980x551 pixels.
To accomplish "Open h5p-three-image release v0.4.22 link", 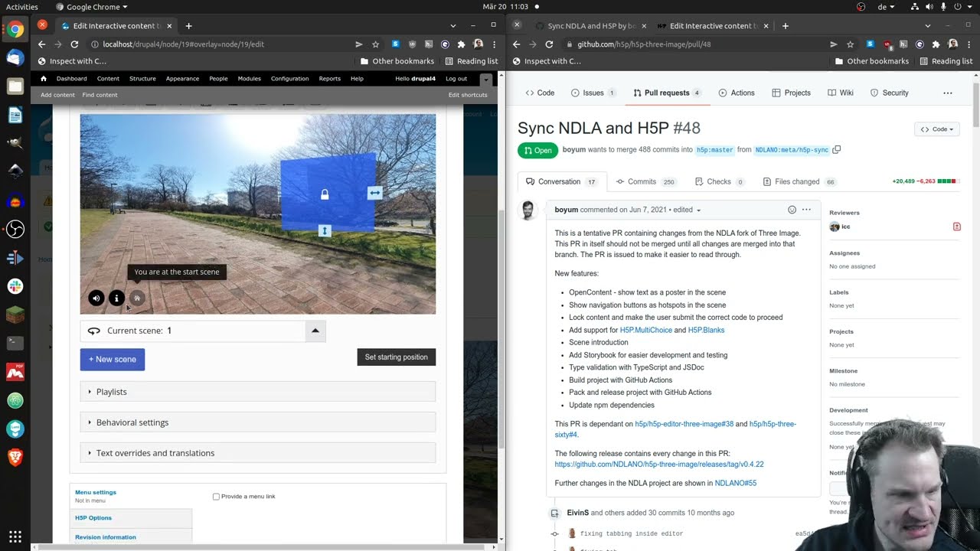I will point(659,465).
